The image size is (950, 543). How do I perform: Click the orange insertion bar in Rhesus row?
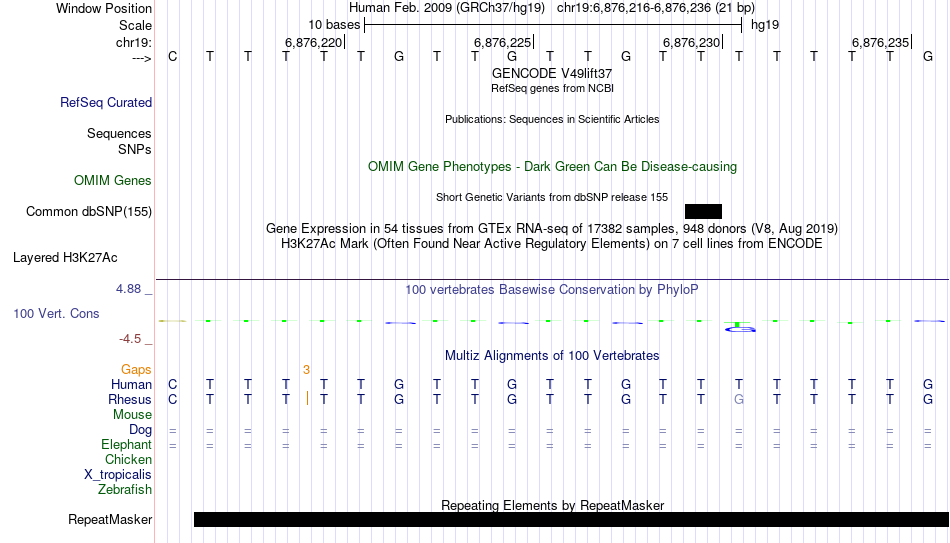[x=308, y=398]
